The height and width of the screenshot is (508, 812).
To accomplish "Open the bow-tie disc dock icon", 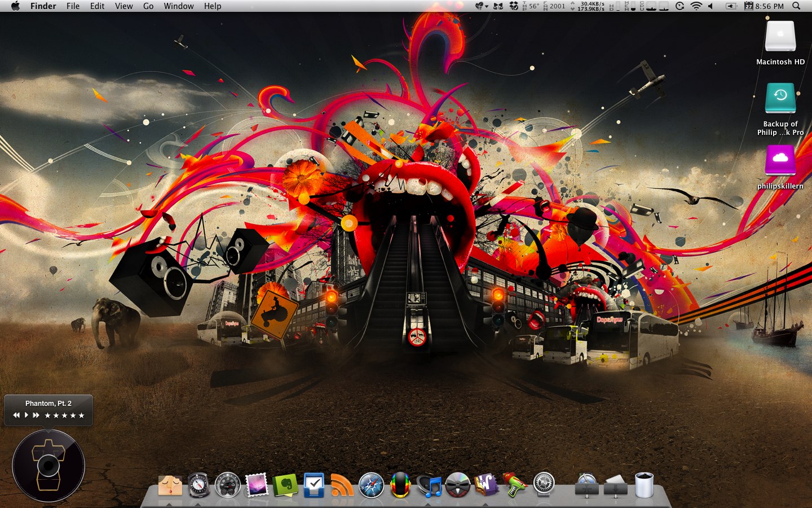I will 458,485.
